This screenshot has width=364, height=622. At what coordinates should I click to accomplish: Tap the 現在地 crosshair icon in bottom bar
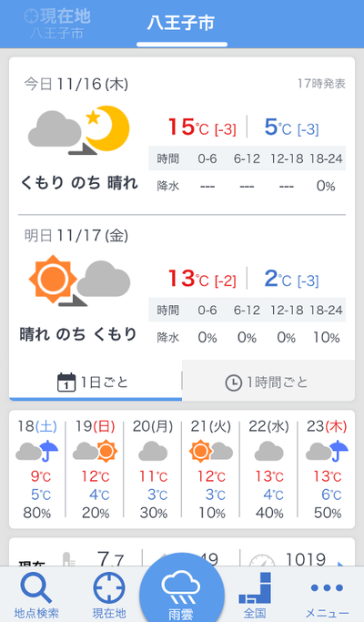coord(109,588)
